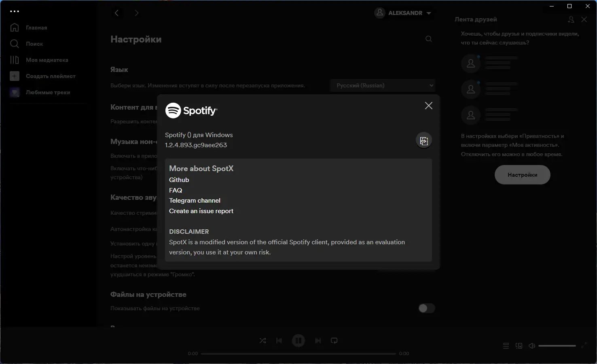The width and height of the screenshot is (597, 364).
Task: Close the Лента друзей panel
Action: pos(584,19)
